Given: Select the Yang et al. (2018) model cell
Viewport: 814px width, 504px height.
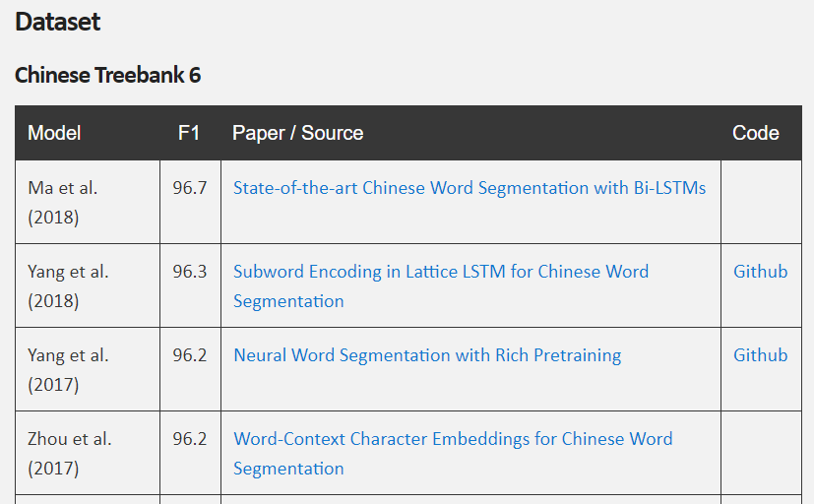Looking at the screenshot, I should click(68, 285).
